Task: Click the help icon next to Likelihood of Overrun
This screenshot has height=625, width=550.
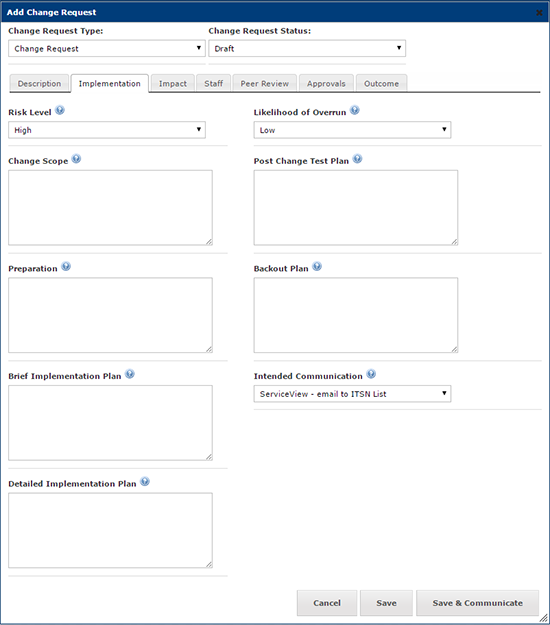Action: pyautogui.click(x=355, y=110)
